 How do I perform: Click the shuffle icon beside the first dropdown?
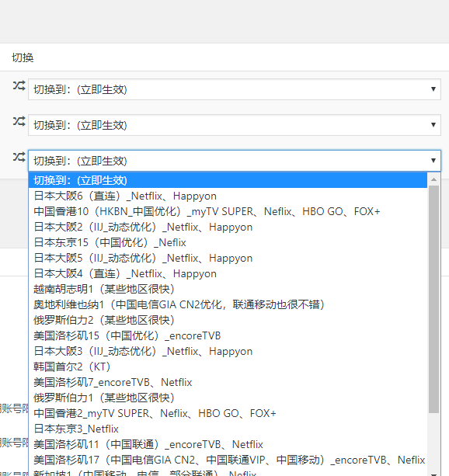[19, 86]
